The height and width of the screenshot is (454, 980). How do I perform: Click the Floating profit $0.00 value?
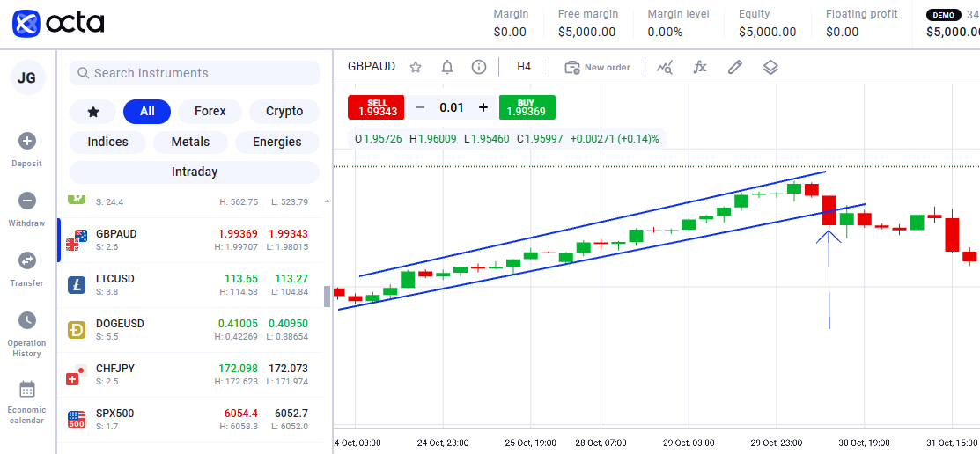coord(842,32)
